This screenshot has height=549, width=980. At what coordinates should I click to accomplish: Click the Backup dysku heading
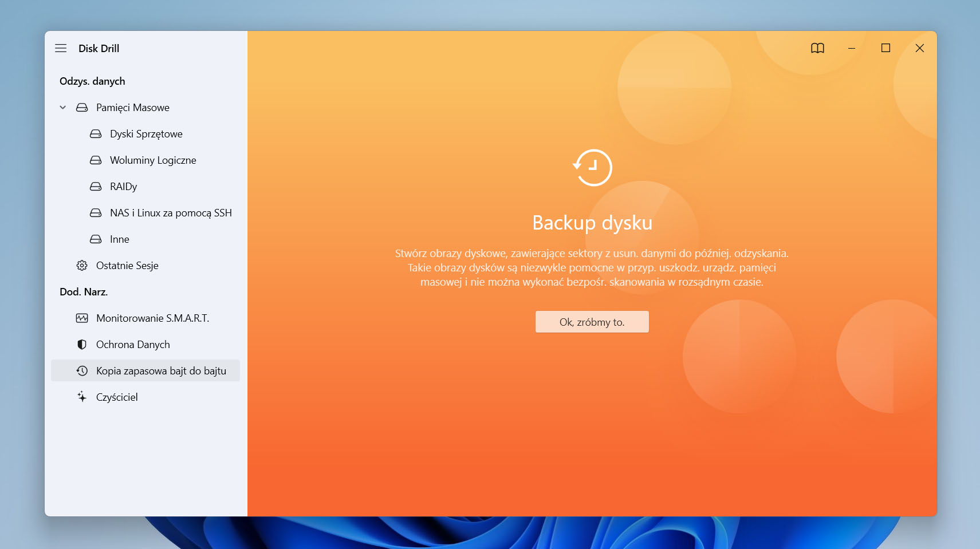pos(592,223)
